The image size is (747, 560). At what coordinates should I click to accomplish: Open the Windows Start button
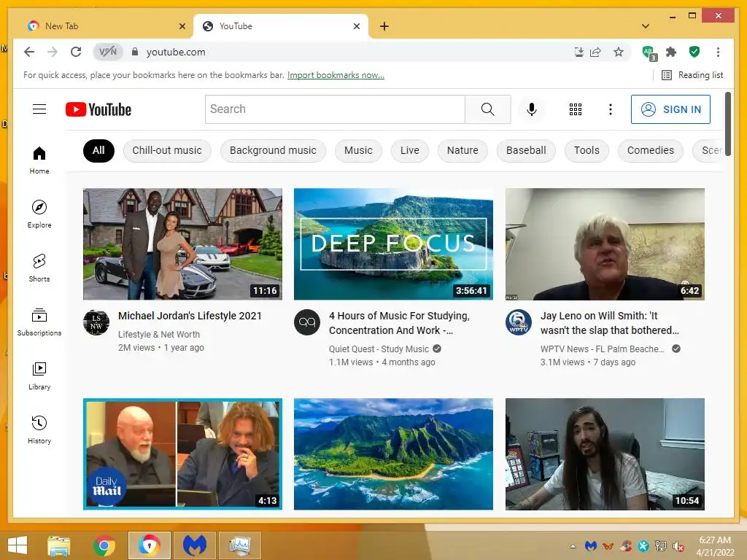click(18, 545)
